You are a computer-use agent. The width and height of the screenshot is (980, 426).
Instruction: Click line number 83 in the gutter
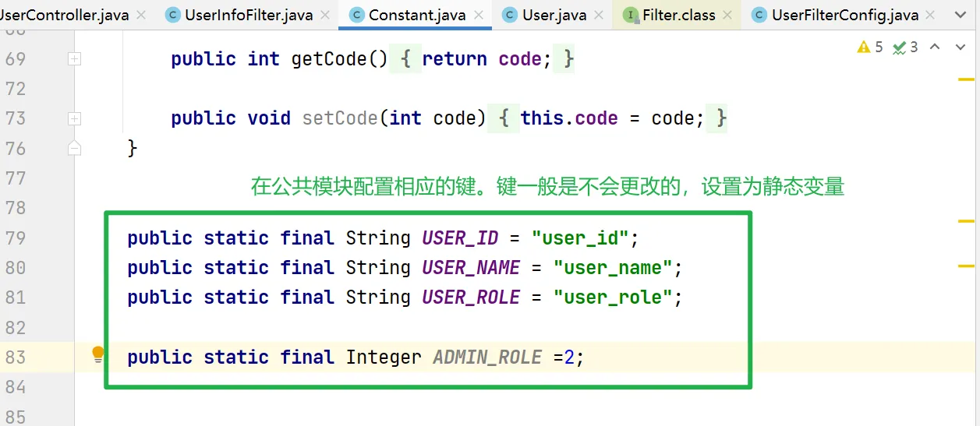(16, 357)
